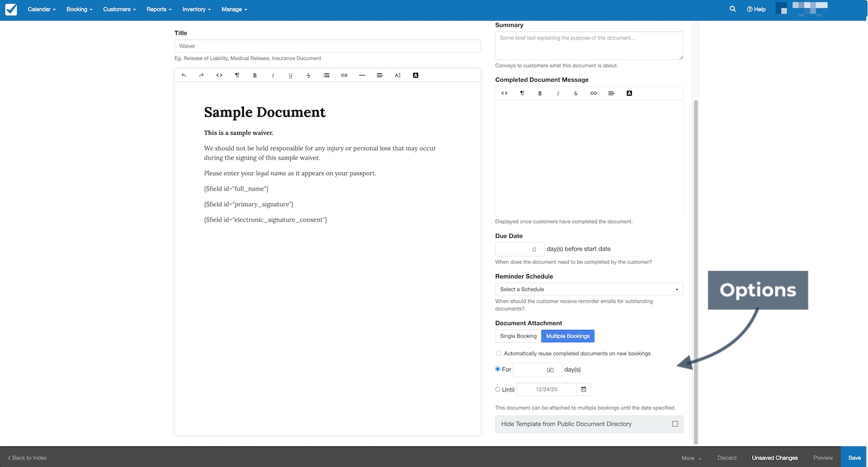
Task: Click into the Summary text area
Action: click(589, 45)
